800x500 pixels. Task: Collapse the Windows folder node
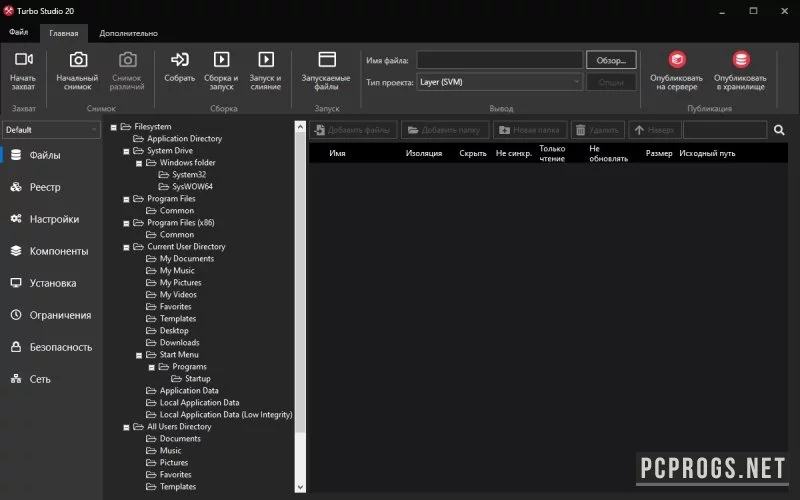[139, 163]
